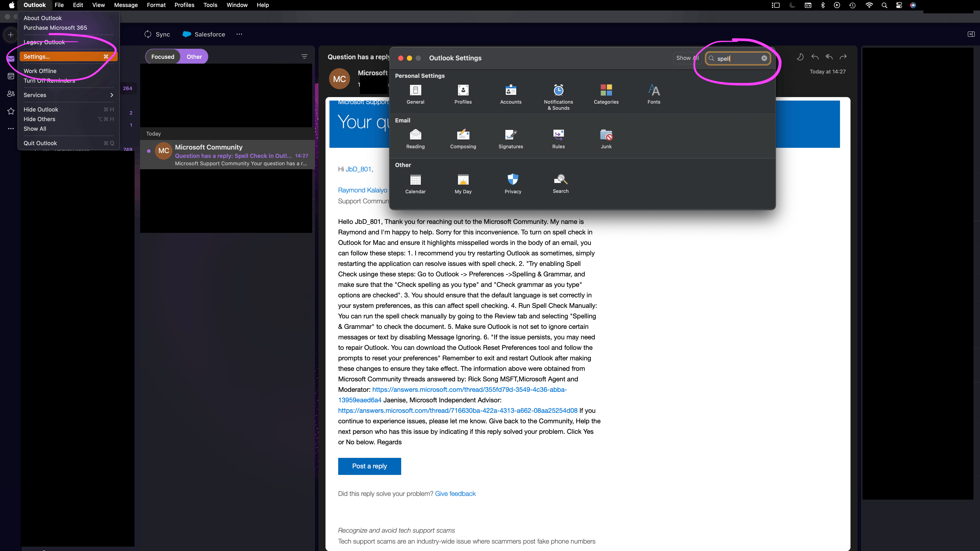Choose Quit Outlook menu item
Screen dimensions: 980x551
tap(68, 143)
